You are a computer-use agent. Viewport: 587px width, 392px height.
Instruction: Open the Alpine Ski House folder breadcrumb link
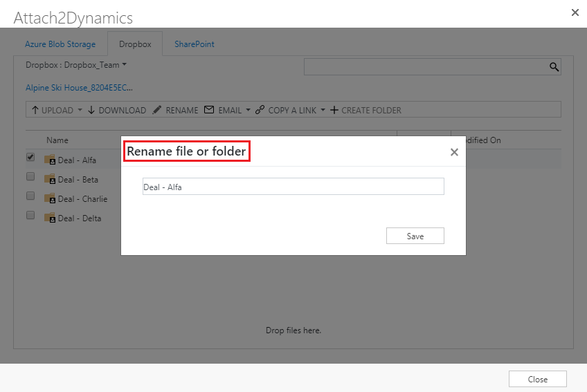[79, 88]
